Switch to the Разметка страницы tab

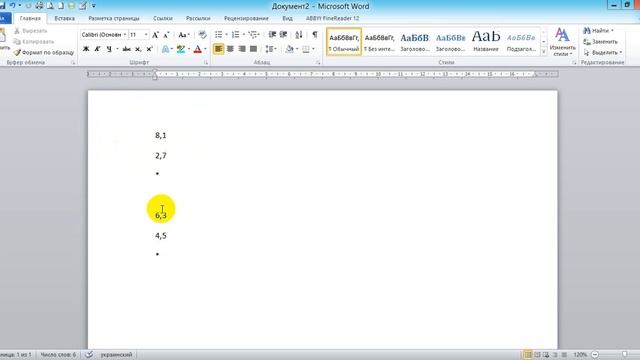click(114, 18)
